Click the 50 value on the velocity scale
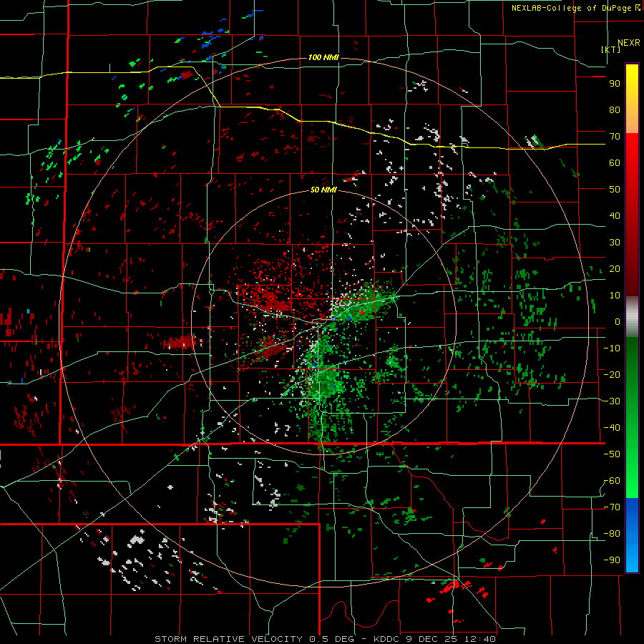Screen dimensions: 644x644 tap(615, 190)
